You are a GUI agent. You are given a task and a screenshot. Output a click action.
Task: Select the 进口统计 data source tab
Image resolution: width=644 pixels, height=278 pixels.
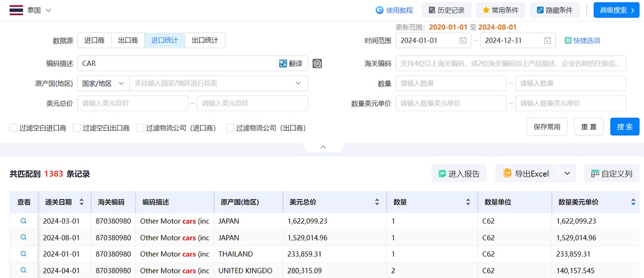164,40
